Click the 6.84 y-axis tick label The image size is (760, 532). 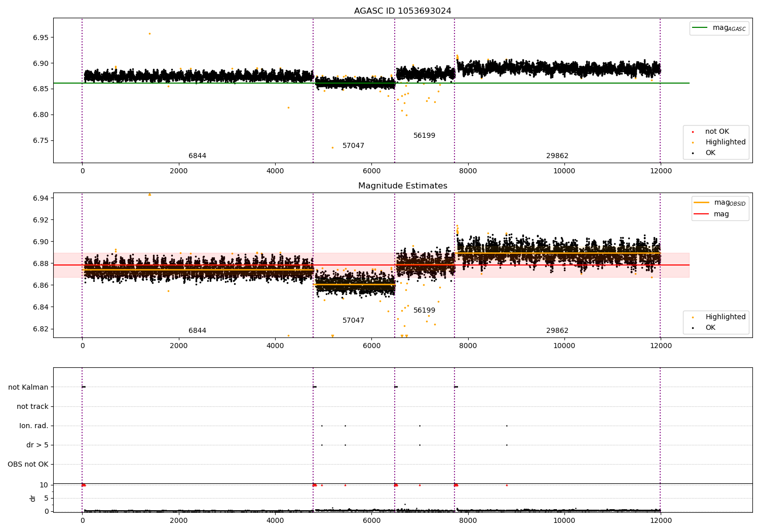41,307
